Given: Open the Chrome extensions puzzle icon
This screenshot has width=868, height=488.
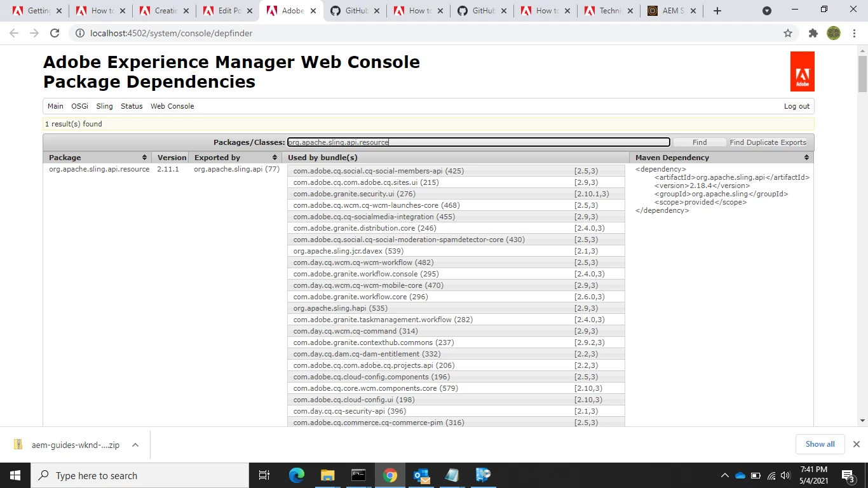Looking at the screenshot, I should 813,33.
